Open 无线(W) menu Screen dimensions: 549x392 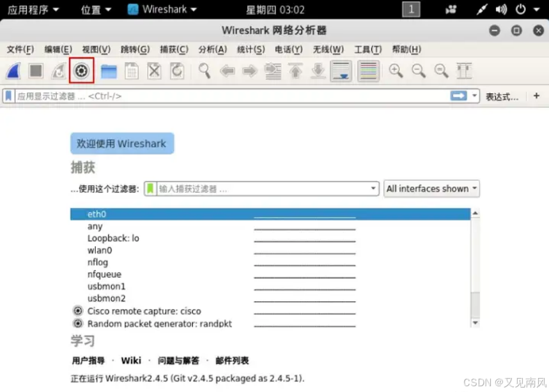(329, 50)
